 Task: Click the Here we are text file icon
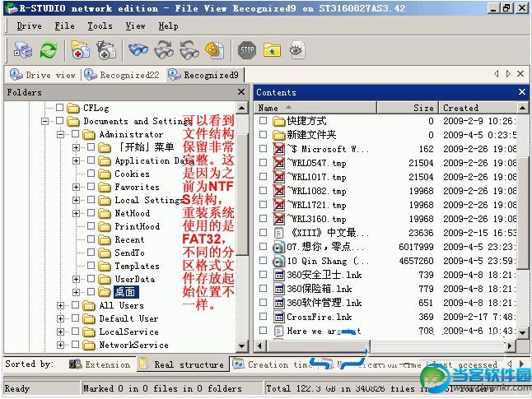[279, 331]
